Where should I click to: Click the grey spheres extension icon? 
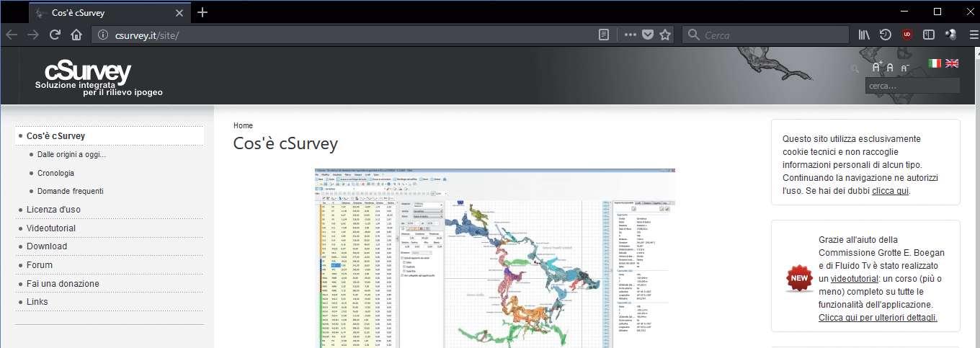[950, 35]
